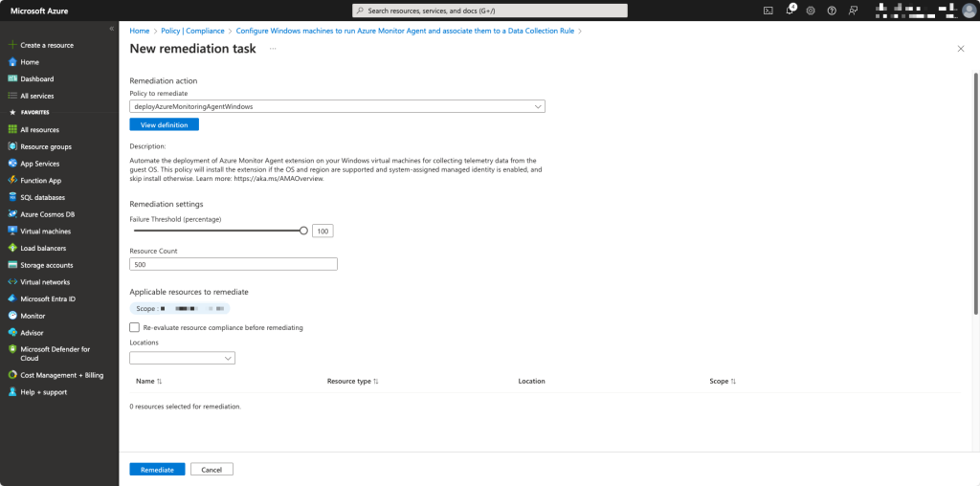980x486 pixels.
Task: Click the Failure Threshold value box showing 100
Action: 323,232
